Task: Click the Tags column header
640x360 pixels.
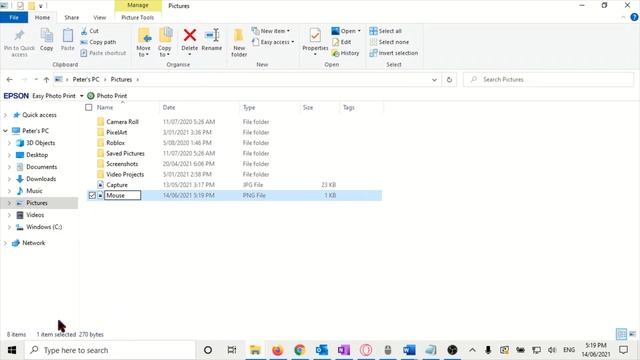Action: click(349, 108)
